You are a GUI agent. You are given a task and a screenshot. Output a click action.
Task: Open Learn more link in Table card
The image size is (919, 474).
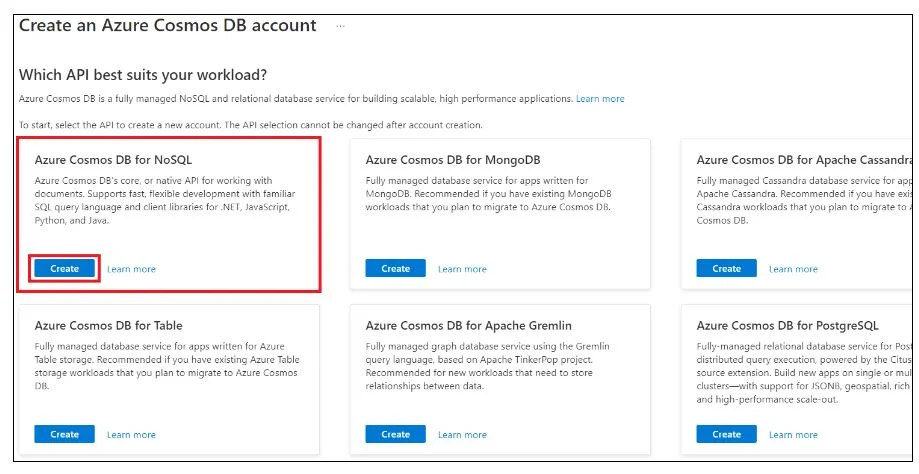click(x=131, y=435)
